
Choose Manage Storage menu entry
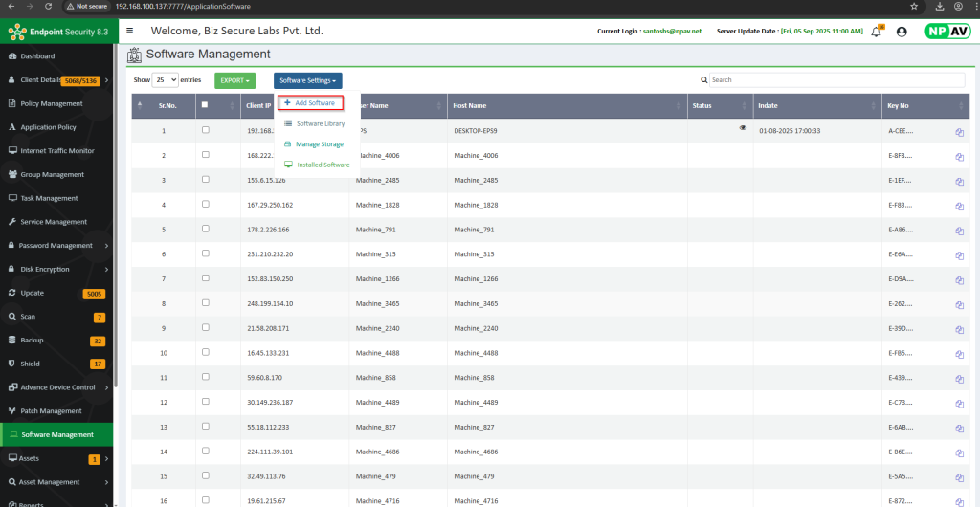pyautogui.click(x=319, y=144)
